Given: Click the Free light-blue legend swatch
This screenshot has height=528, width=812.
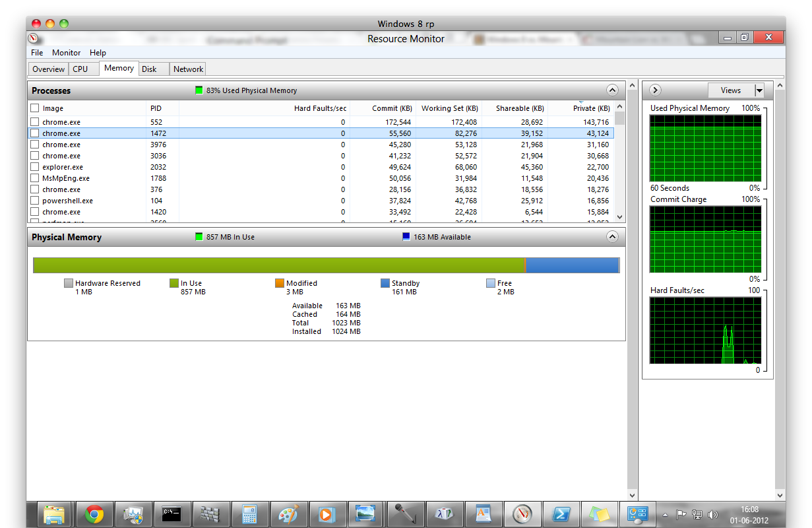Looking at the screenshot, I should pos(491,283).
